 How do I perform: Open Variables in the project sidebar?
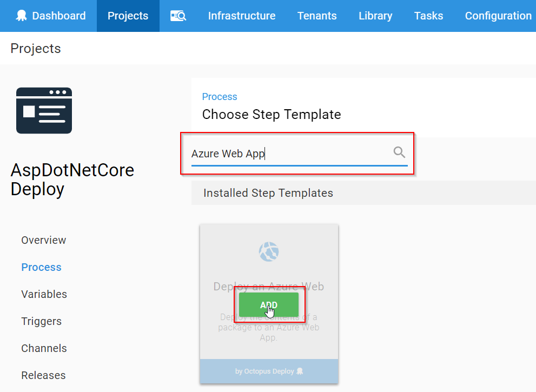point(44,294)
